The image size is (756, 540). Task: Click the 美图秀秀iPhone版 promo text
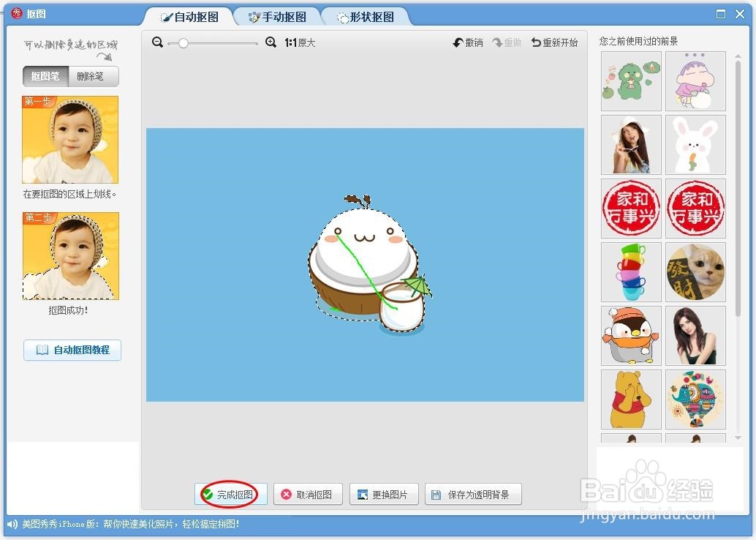point(131,524)
